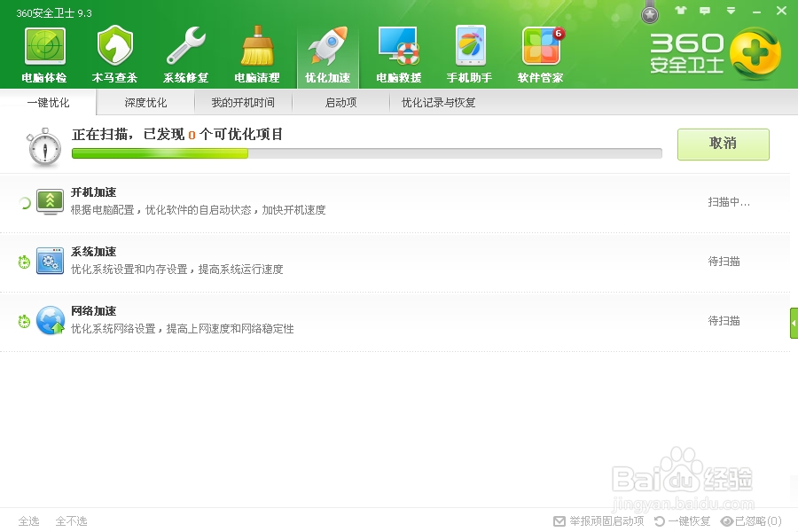Open 木马查杀 shield horse icon
798x532 pixels.
pyautogui.click(x=115, y=46)
